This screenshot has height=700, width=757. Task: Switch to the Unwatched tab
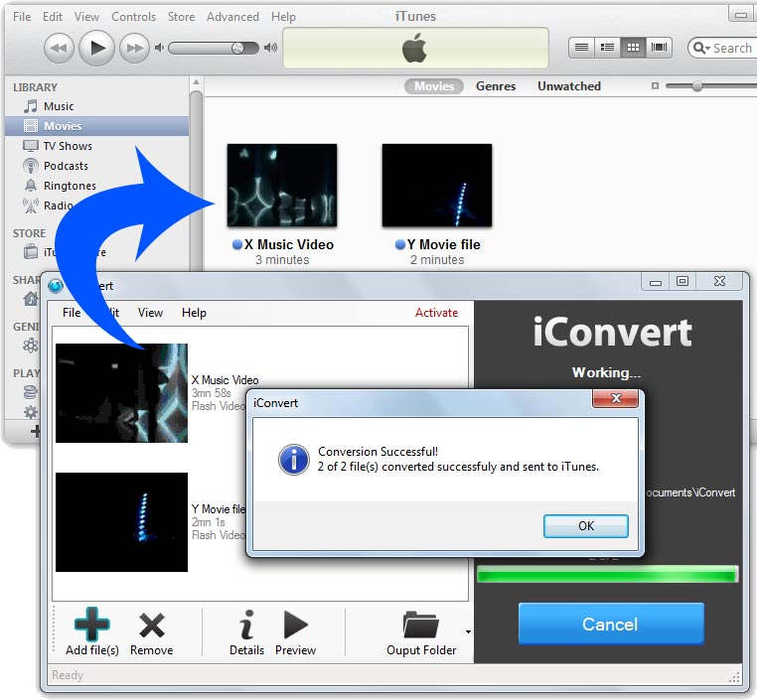pos(569,86)
